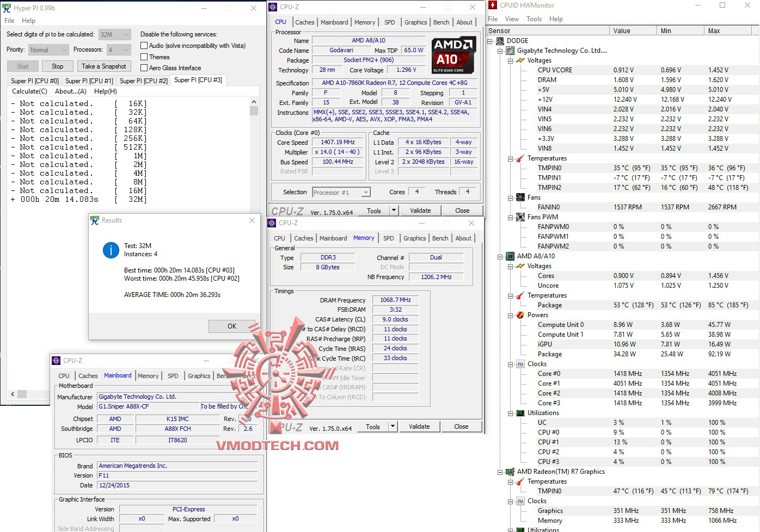The image size is (760, 532).
Task: Toggle the Themes checkbox in Hyper PI
Action: (x=144, y=57)
